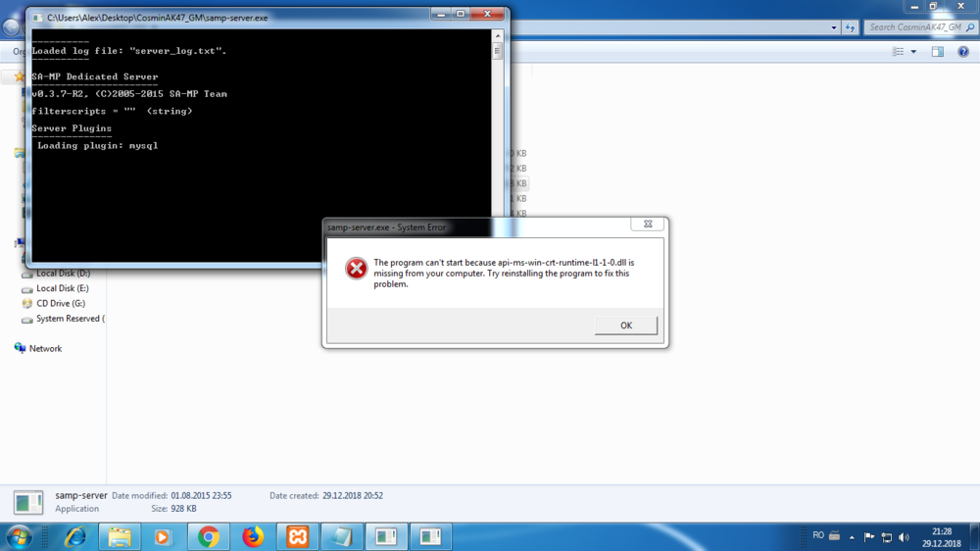Maximize the samp-server.exe console window
Screen dimensions: 980x551
(x=461, y=14)
